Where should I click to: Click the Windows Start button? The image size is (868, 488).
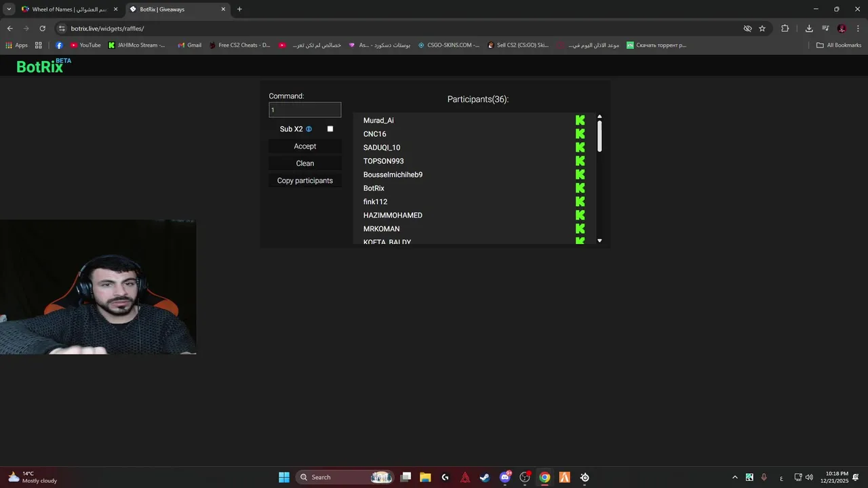(284, 477)
